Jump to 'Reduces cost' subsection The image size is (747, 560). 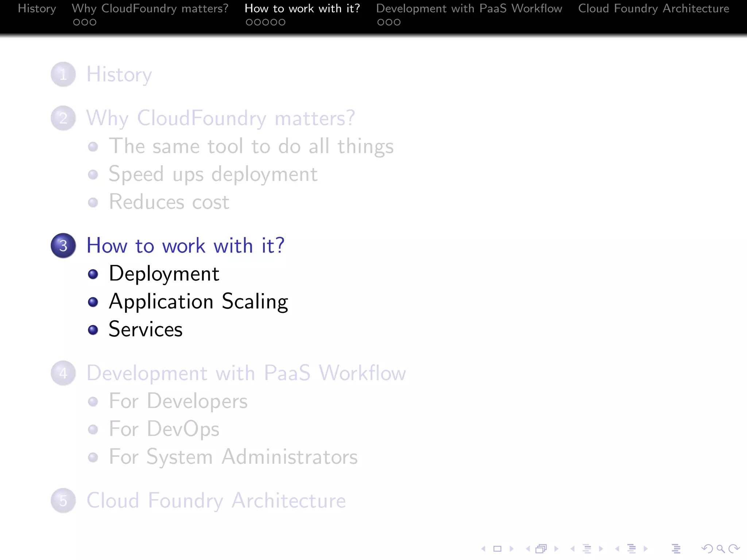tap(169, 202)
